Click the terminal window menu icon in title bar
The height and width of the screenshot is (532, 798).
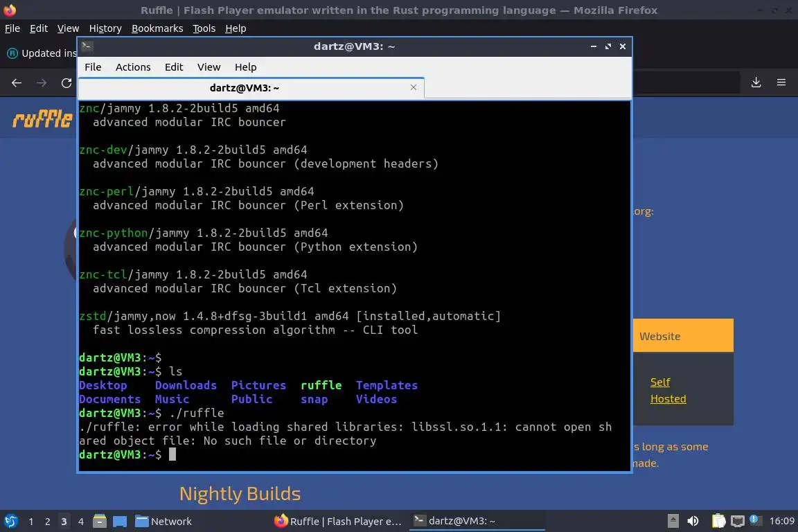(87, 46)
